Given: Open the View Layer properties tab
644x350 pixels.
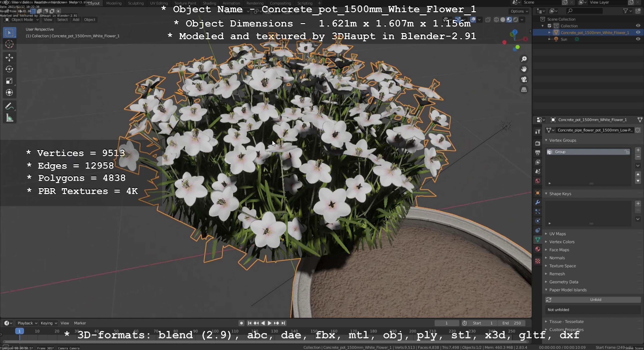Looking at the screenshot, I should [538, 162].
